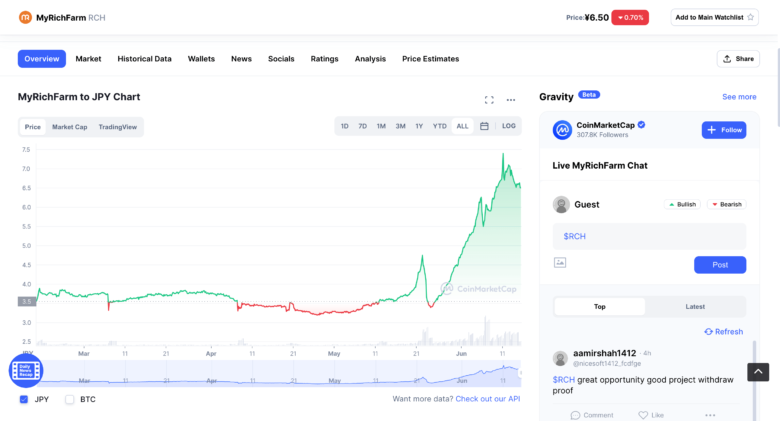Click the MyRichFarm to JPY Chart heading
780x421 pixels.
79,97
